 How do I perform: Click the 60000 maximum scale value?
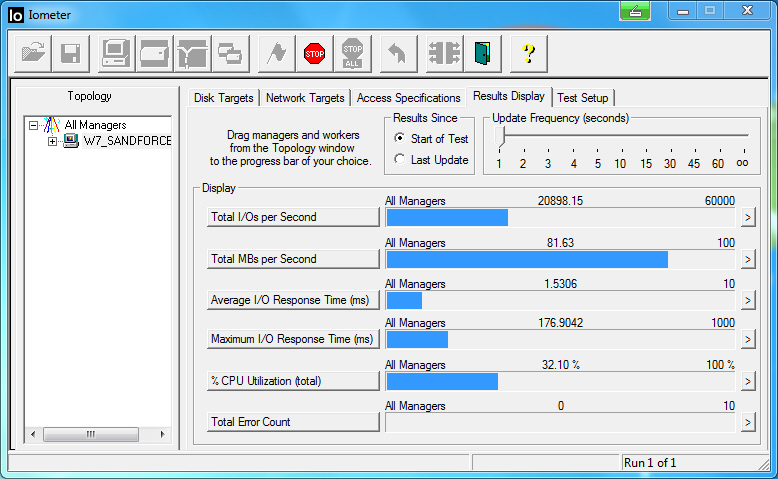[719, 201]
